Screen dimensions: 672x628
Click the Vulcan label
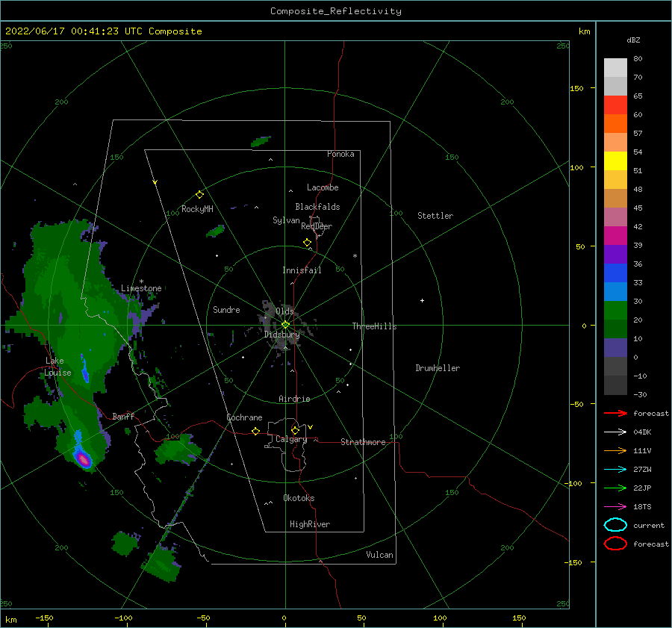point(380,555)
